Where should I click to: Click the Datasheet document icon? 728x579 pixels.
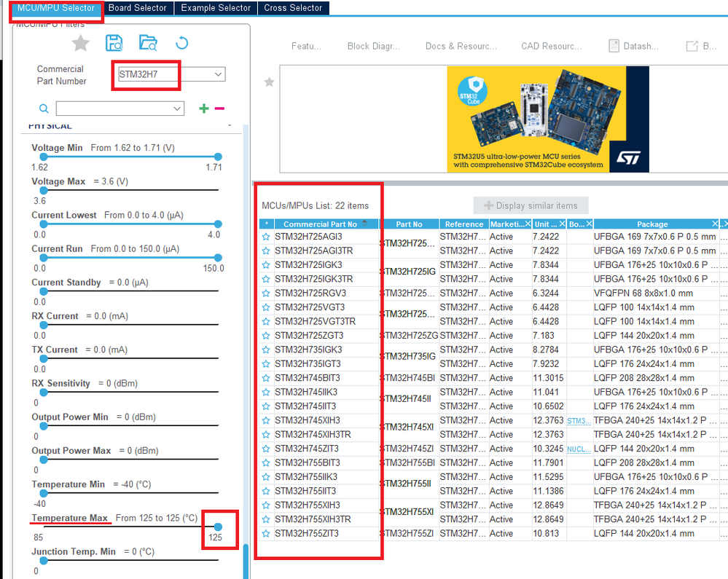click(614, 46)
